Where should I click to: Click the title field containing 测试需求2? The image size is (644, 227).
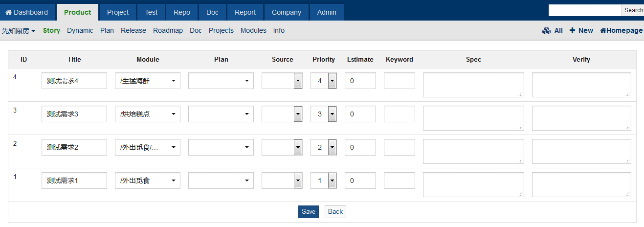coord(74,147)
